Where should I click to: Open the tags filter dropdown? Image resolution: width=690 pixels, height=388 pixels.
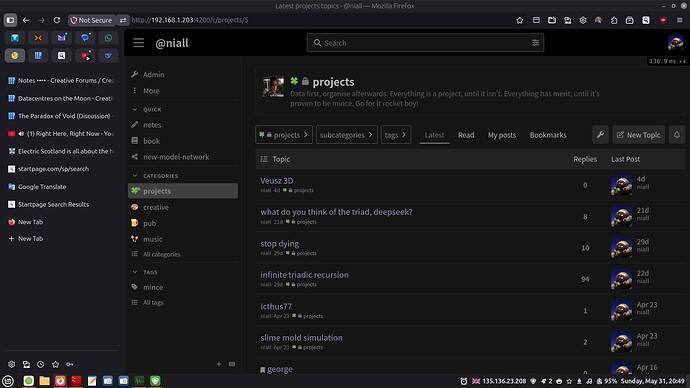396,135
